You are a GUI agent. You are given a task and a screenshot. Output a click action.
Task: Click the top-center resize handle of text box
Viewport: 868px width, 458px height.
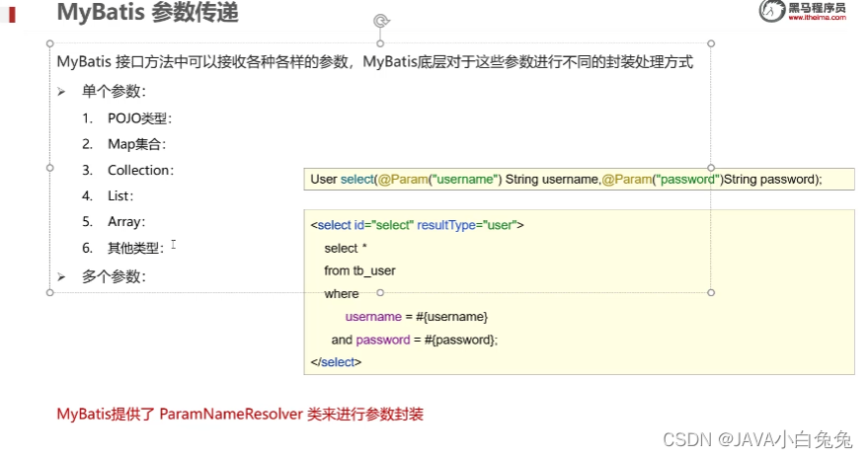380,43
